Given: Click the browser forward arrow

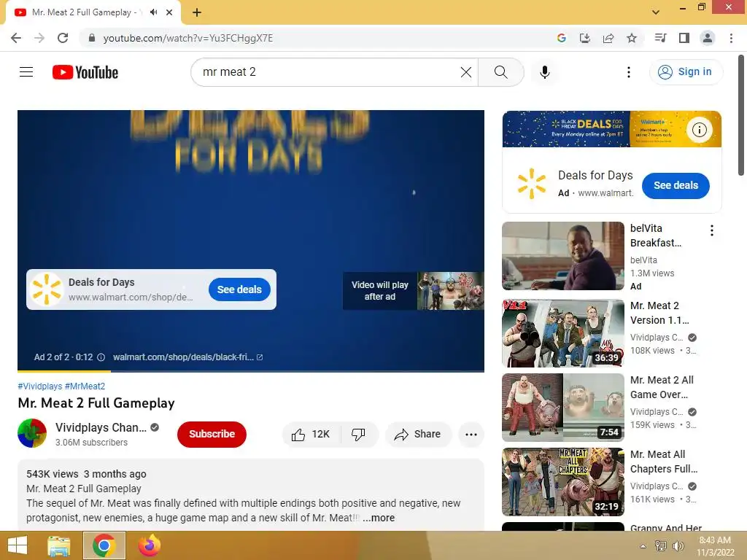Looking at the screenshot, I should tap(39, 38).
